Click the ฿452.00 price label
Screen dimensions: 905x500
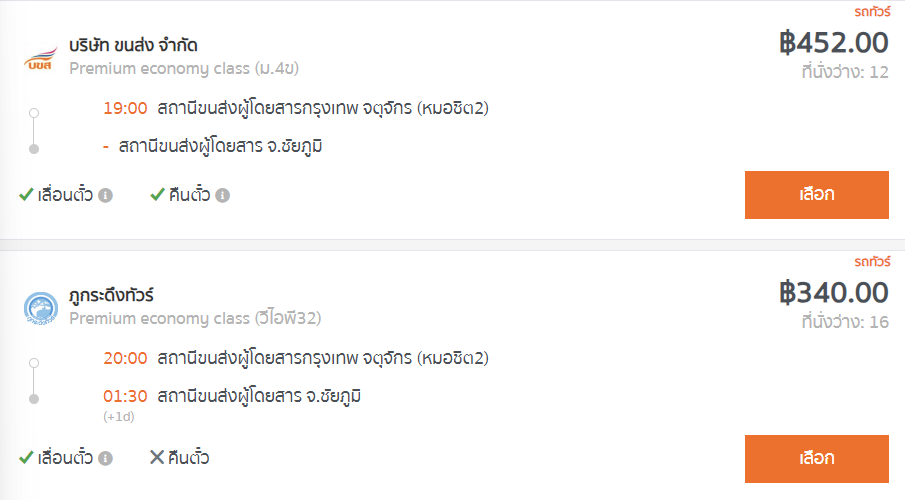click(833, 43)
